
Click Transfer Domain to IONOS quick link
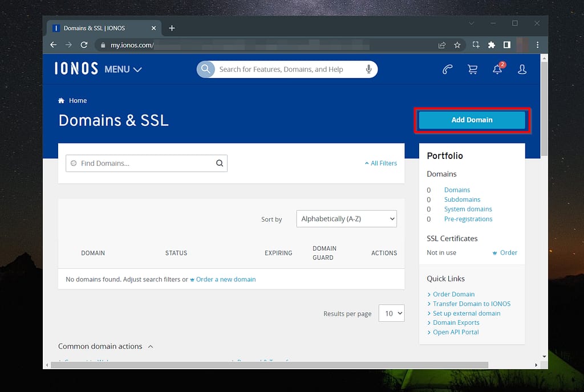(472, 304)
